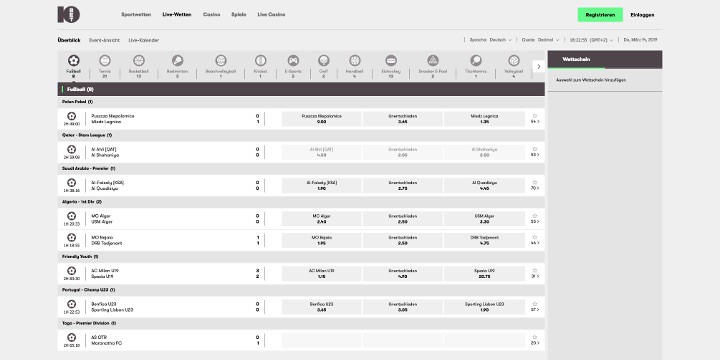
Task: Favorite the Puszcza Niepolomice match with star
Action: 534,116
